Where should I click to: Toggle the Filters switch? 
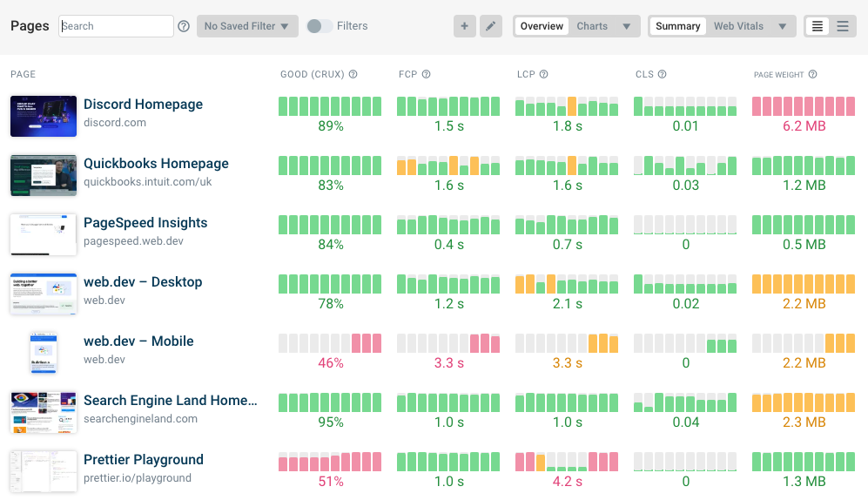tap(320, 26)
